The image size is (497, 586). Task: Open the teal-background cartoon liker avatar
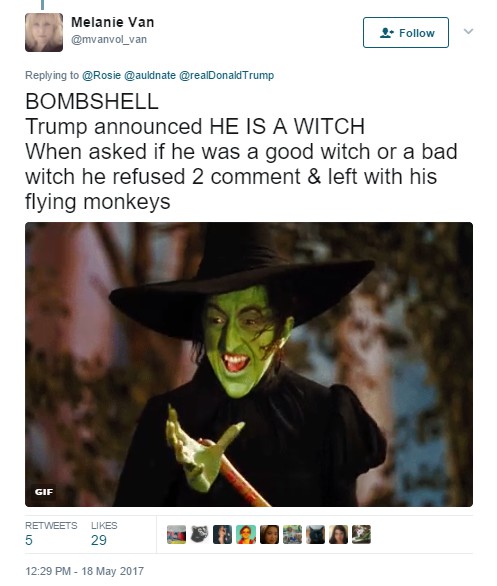pos(246,534)
